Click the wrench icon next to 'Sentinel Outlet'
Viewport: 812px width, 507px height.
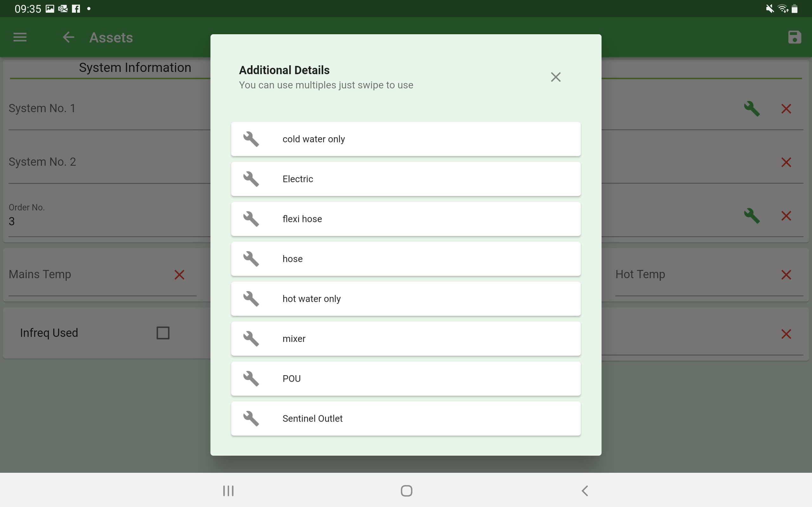coord(250,418)
